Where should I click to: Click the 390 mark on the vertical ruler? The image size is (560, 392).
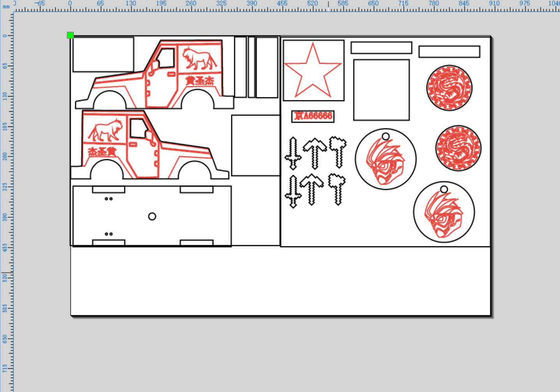(4, 217)
